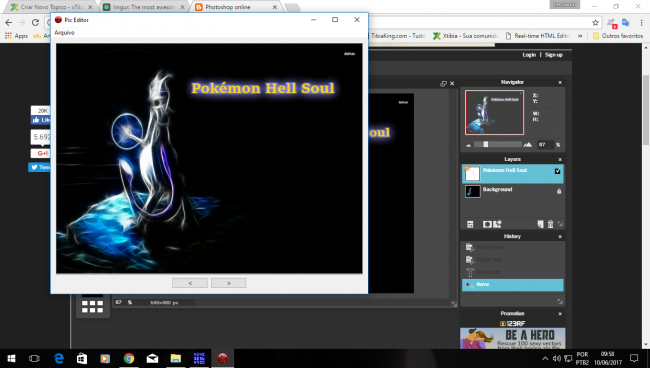This screenshot has height=368, width=650.
Task: Click previous image button in Pic Editor
Action: coord(190,283)
